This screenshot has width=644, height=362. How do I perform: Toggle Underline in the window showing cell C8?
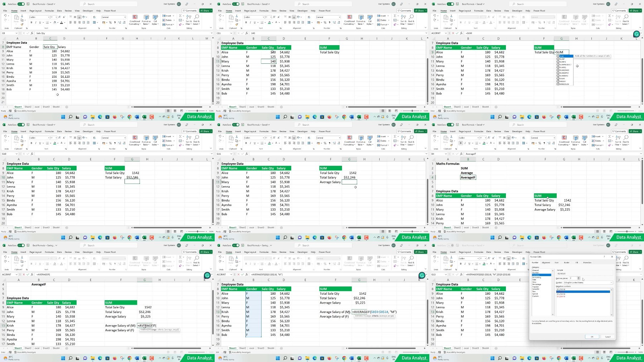[x=40, y=22]
